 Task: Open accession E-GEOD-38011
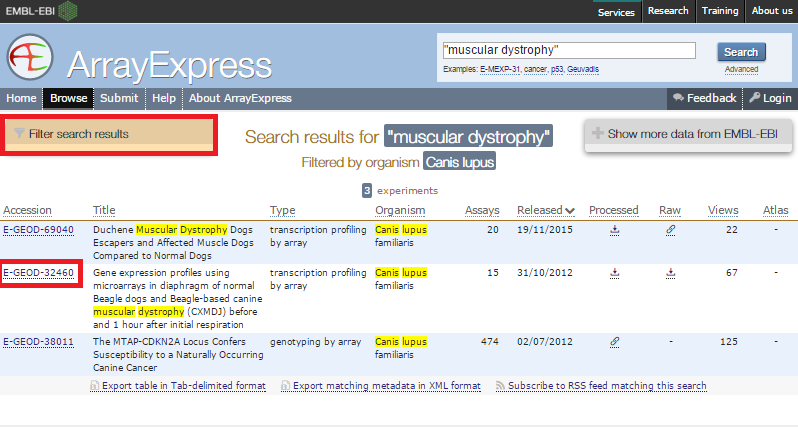click(x=38, y=342)
